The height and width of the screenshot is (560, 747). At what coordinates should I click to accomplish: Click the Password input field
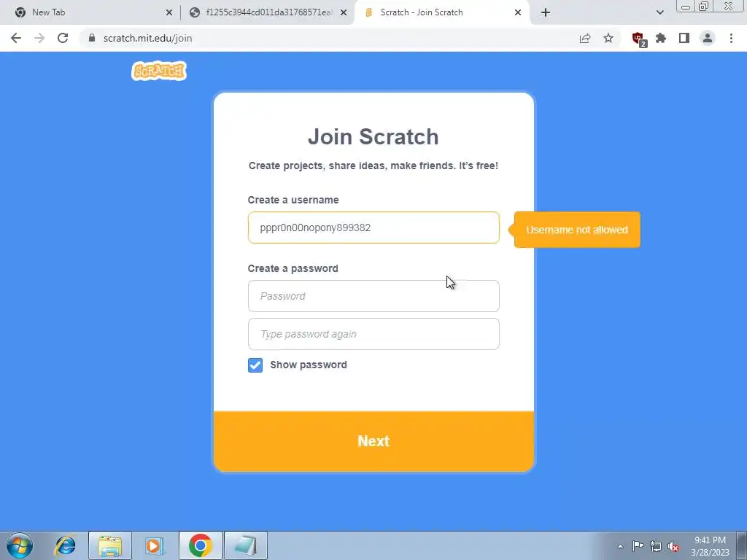(x=373, y=296)
